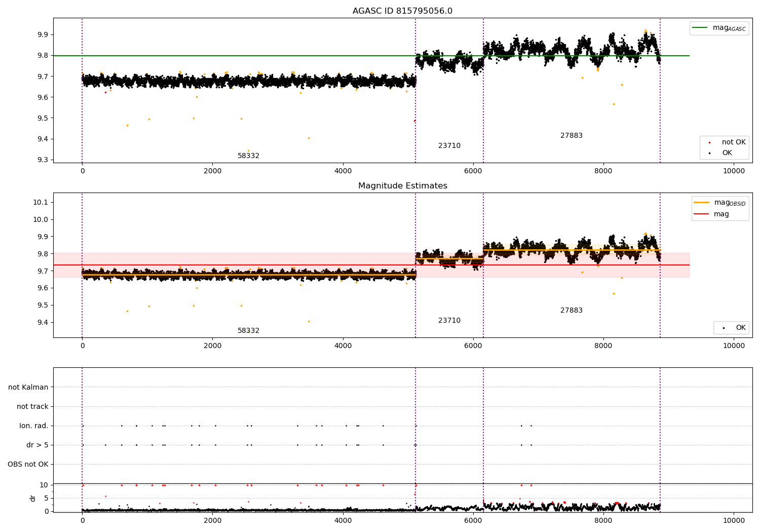Click the 'Magnitude Estimates' subplot title

(x=402, y=186)
